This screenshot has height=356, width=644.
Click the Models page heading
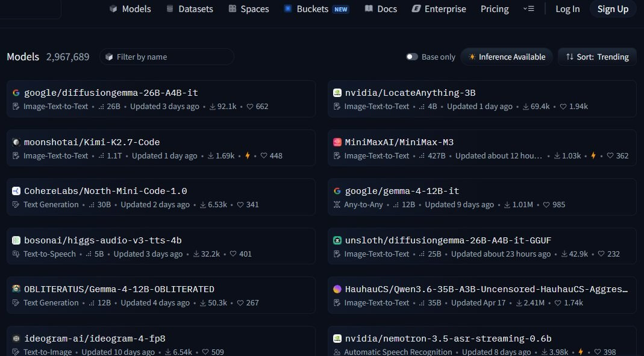23,57
